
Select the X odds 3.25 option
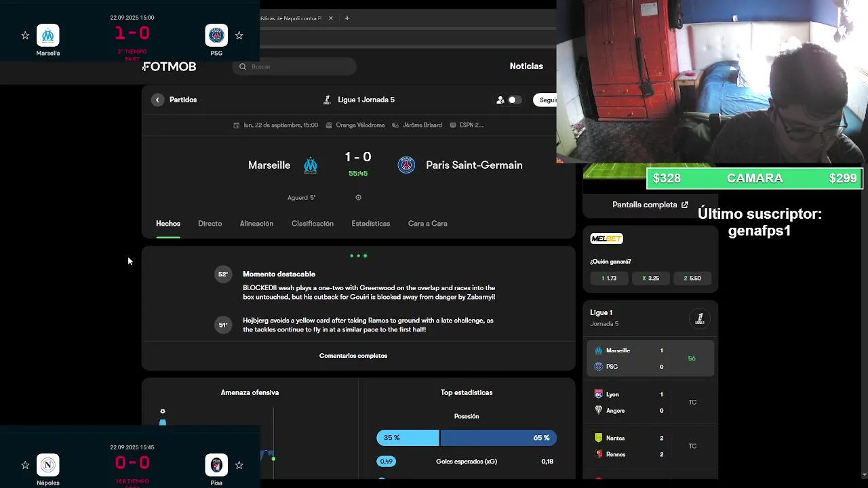650,278
